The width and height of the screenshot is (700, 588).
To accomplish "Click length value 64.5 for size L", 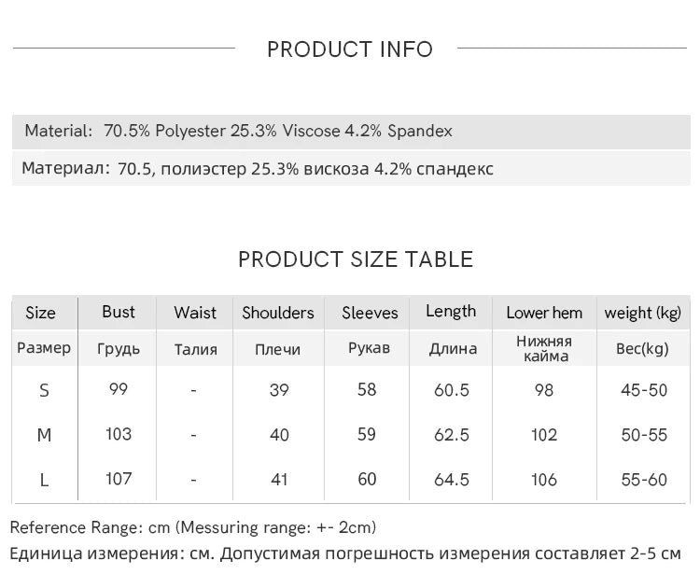I will click(x=452, y=480).
